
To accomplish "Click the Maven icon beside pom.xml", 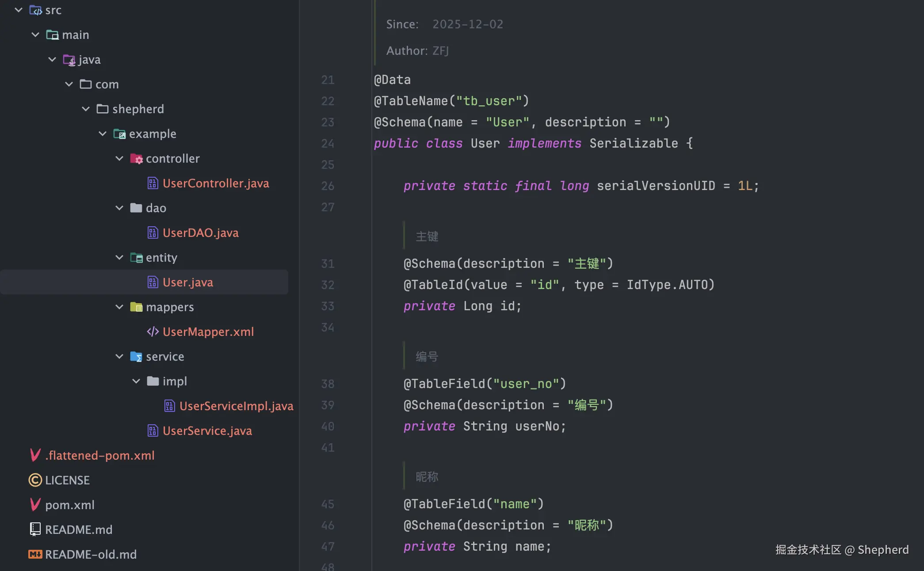I will [35, 505].
